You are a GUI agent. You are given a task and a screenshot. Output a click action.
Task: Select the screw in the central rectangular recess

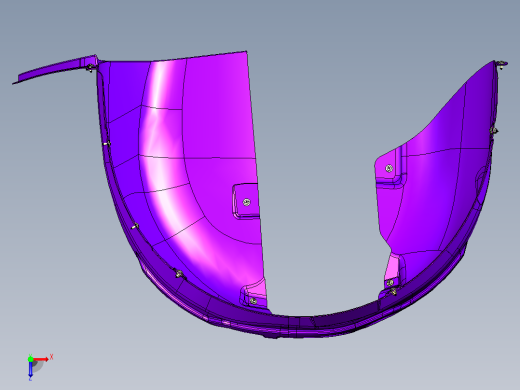click(246, 202)
